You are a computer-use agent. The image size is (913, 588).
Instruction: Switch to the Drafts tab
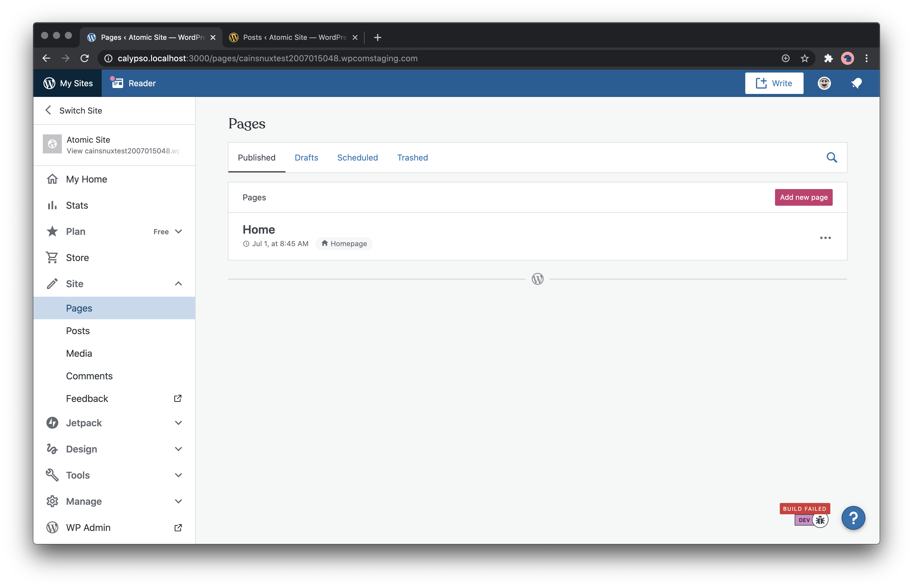pyautogui.click(x=306, y=158)
